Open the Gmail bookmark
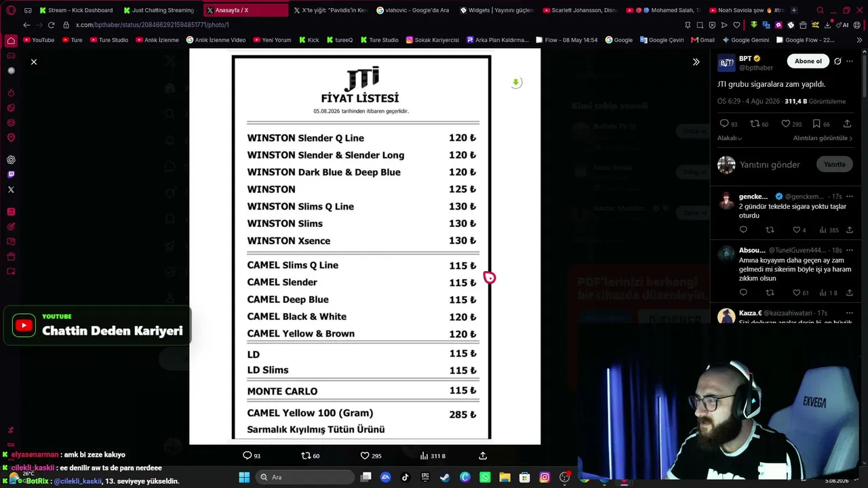This screenshot has width=868, height=488. pos(703,40)
